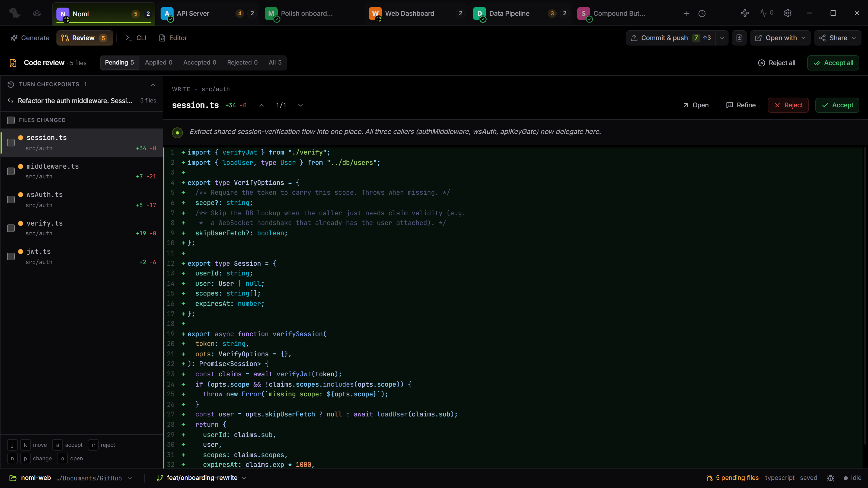868x488 pixels.
Task: Click the WRITE · src/auth path label
Action: (x=201, y=89)
